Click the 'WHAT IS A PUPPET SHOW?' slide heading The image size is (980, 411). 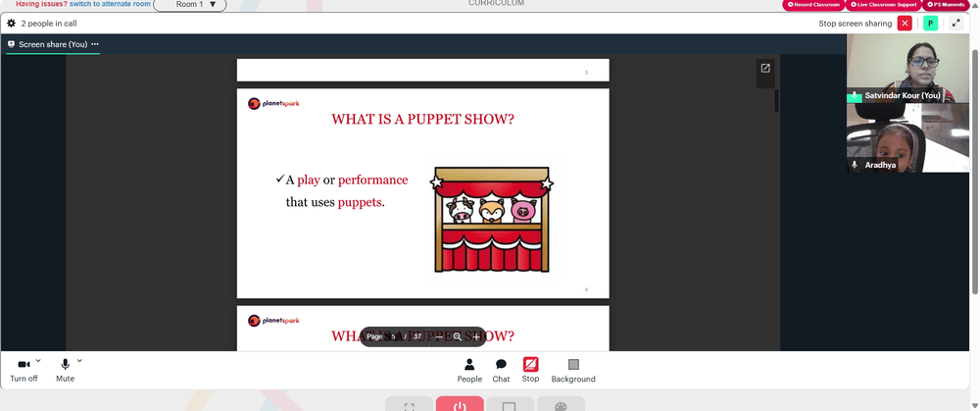tap(422, 119)
